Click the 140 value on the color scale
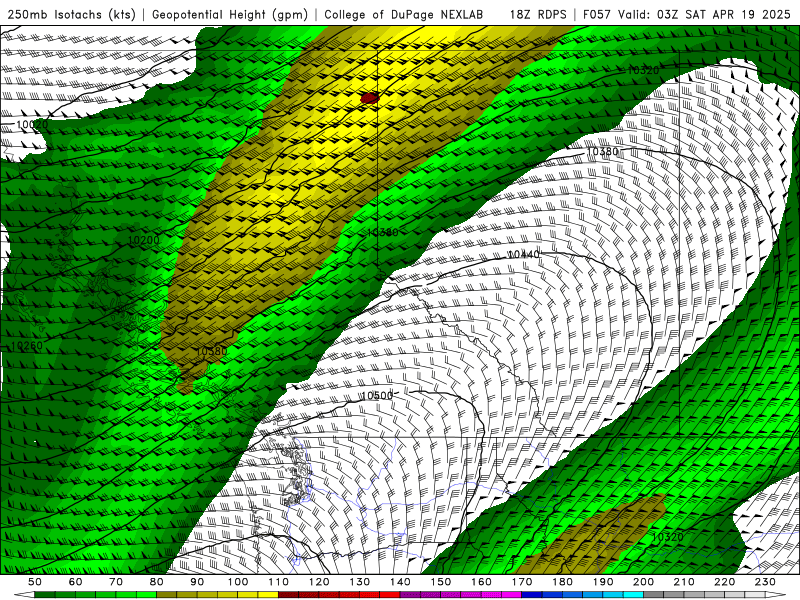This screenshot has height=600, width=800. (x=400, y=582)
